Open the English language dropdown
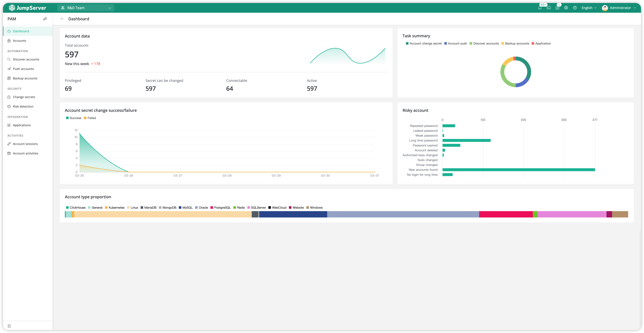This screenshot has width=644, height=333. click(589, 8)
